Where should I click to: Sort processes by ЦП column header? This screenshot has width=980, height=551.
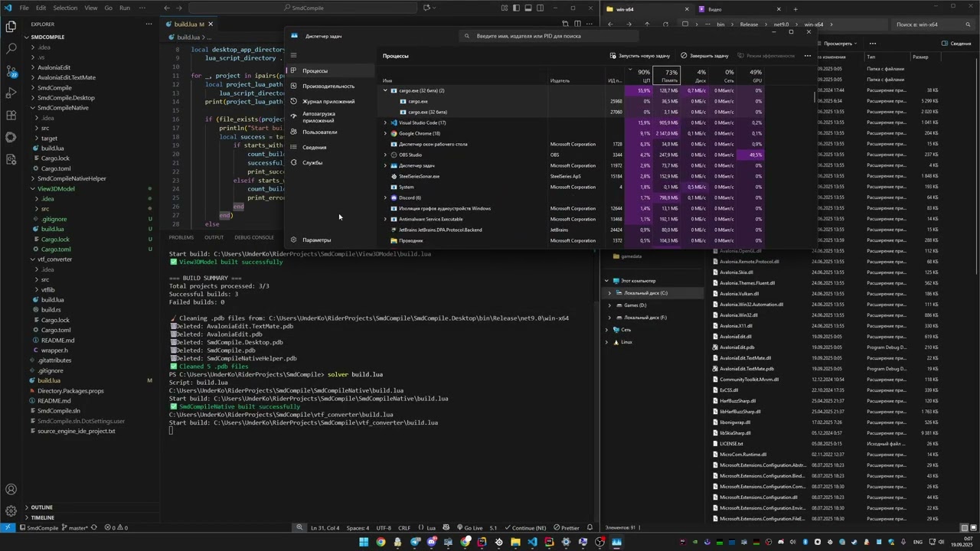[639, 75]
